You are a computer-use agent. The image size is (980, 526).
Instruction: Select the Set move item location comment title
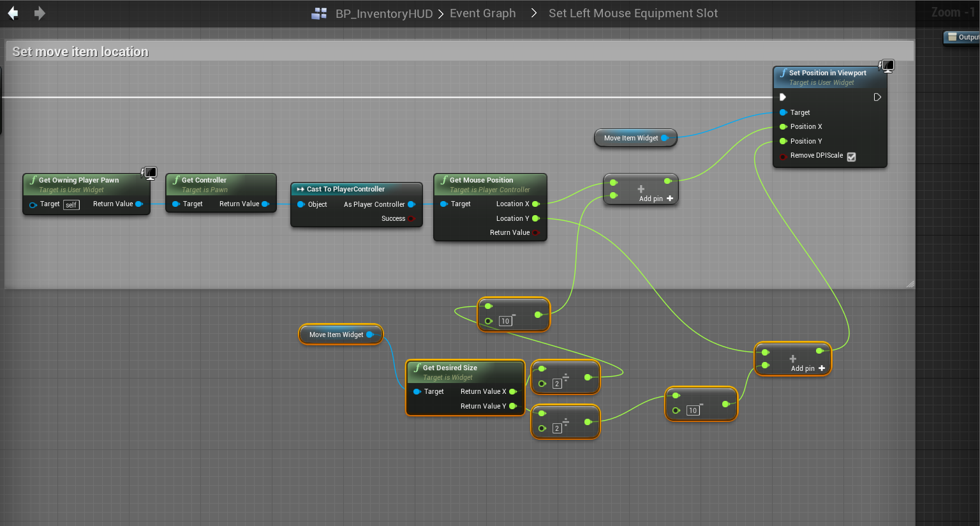pyautogui.click(x=80, y=52)
